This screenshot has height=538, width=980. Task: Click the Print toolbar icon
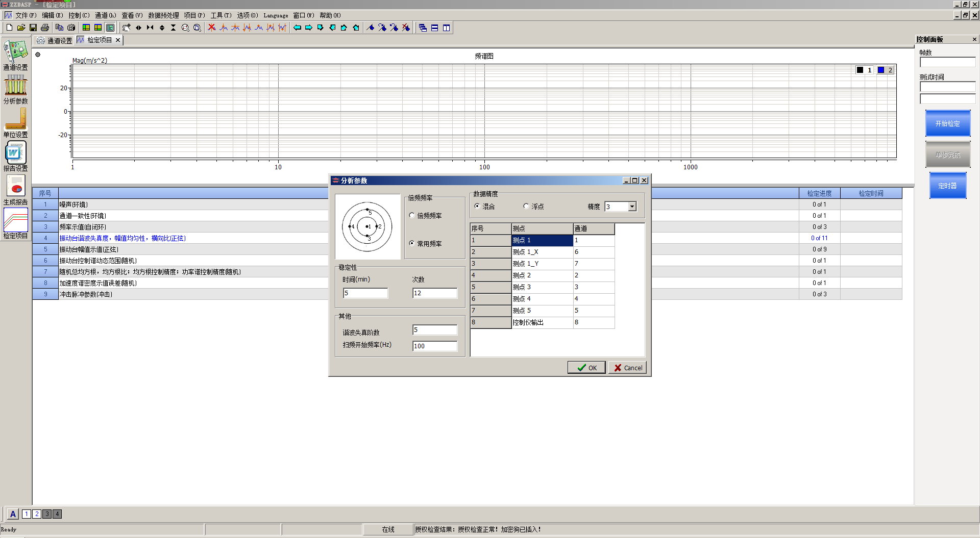45,28
